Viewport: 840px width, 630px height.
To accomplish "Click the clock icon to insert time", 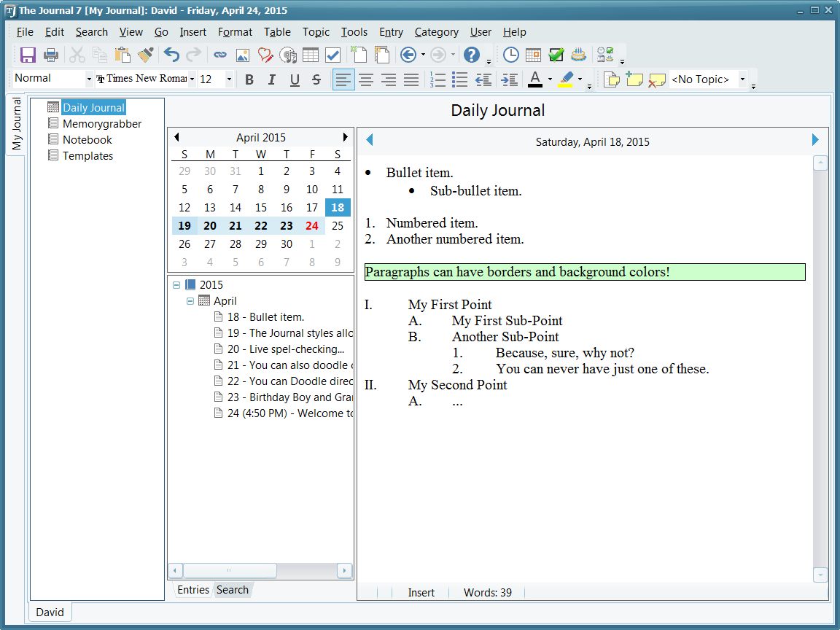I will point(511,55).
